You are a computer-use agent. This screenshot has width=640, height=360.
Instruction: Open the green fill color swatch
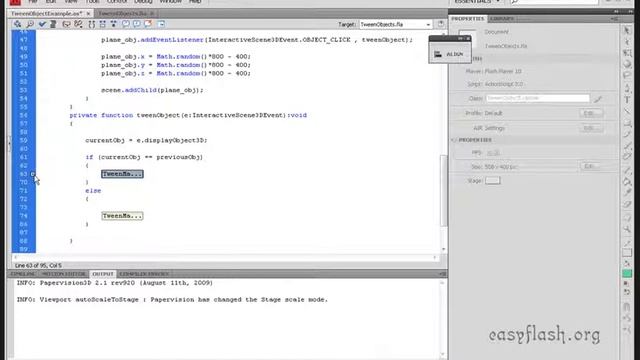627,273
